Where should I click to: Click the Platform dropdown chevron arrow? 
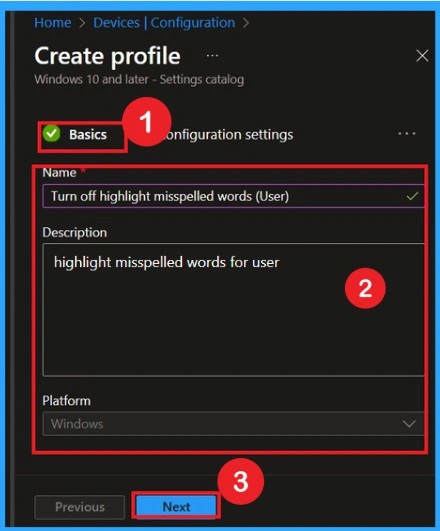tap(409, 424)
